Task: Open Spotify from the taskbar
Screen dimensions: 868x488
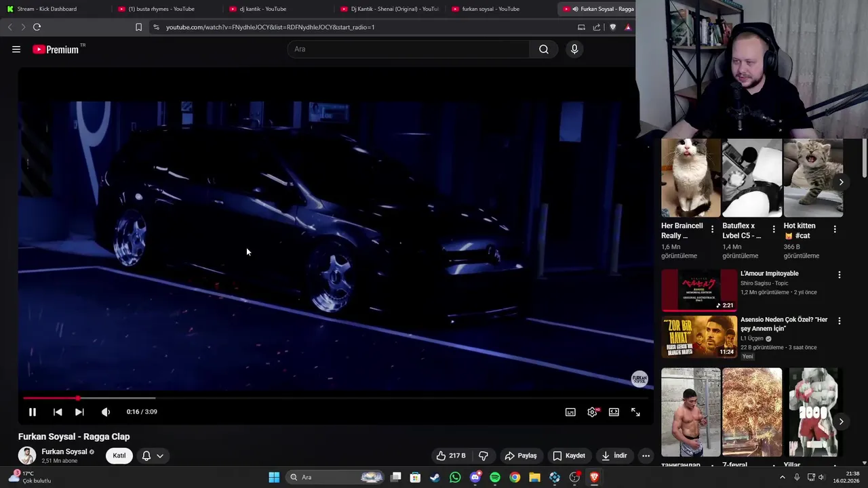Action: click(x=495, y=477)
